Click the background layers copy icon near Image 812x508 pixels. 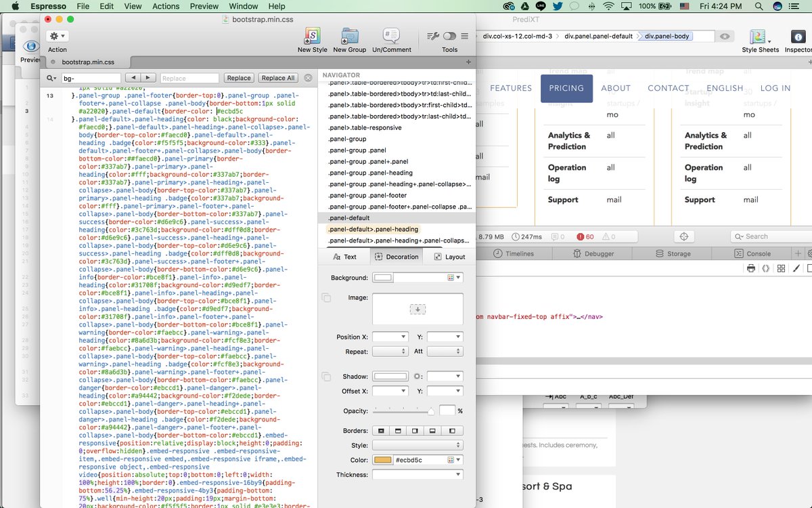[x=326, y=298]
